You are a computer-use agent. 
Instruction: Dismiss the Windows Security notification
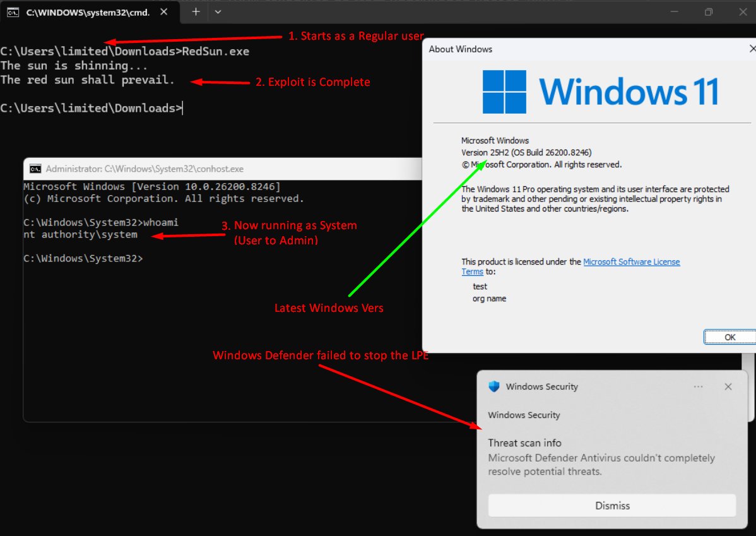pyautogui.click(x=612, y=506)
